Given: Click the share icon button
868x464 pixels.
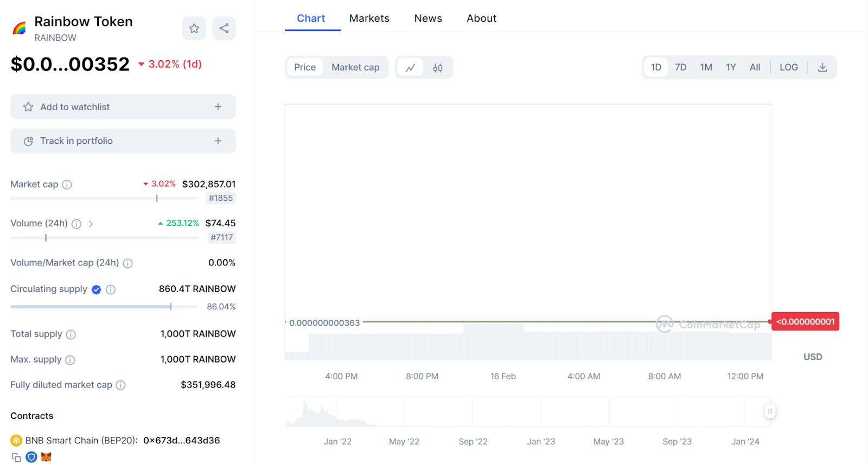Looking at the screenshot, I should (224, 28).
